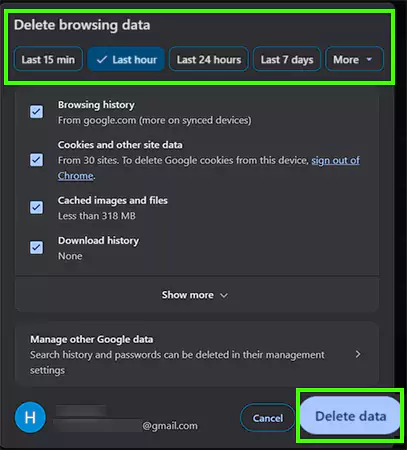Click the Cancel button
407x450 pixels.
(267, 418)
